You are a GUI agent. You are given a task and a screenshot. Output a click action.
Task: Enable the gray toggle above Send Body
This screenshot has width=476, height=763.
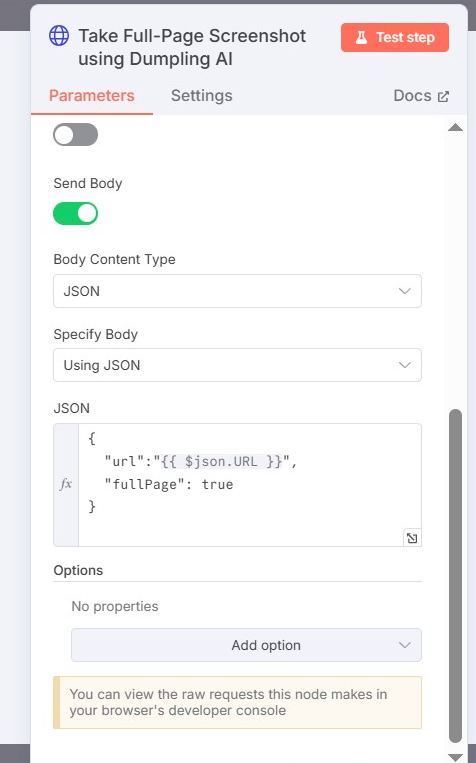click(75, 135)
